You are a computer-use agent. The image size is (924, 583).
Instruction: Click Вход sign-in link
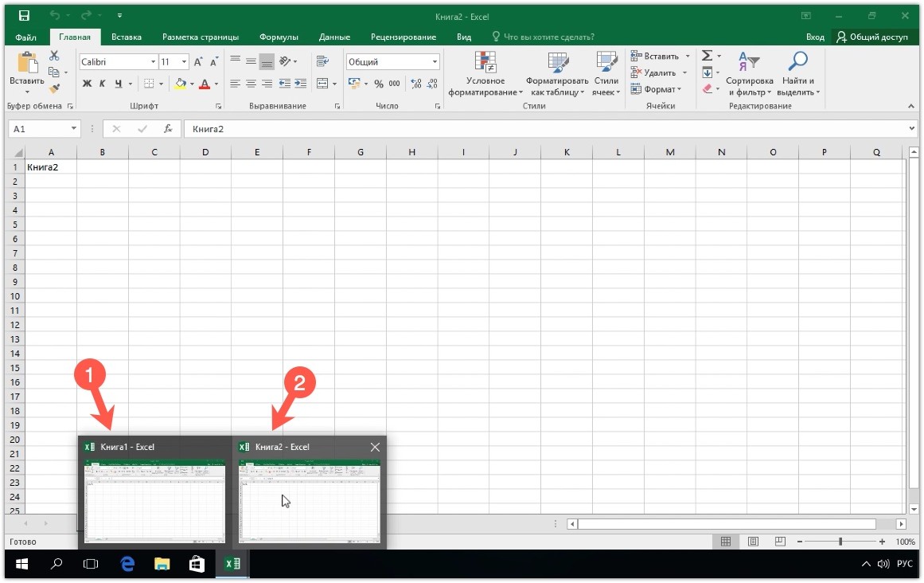815,37
